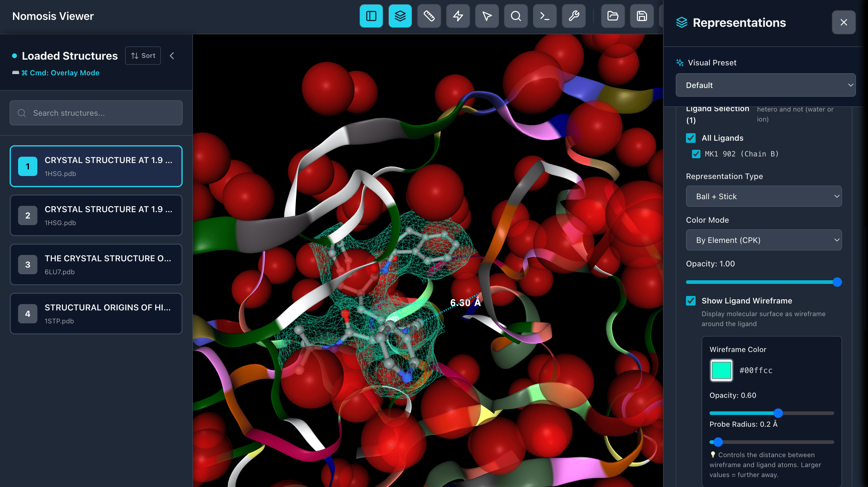Image resolution: width=868 pixels, height=487 pixels.
Task: Select the 6LU7.pdb structure entry
Action: click(96, 265)
